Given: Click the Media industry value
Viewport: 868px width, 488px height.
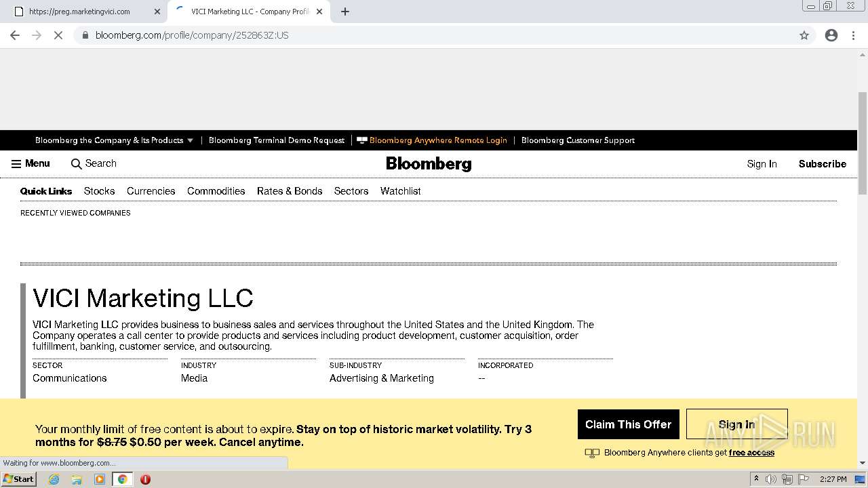Looking at the screenshot, I should 194,378.
